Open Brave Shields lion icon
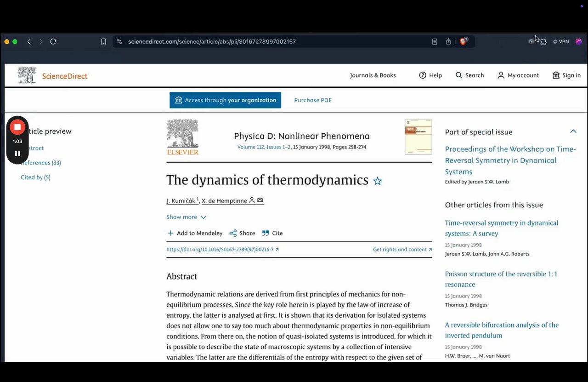This screenshot has width=588, height=382. pyautogui.click(x=464, y=41)
